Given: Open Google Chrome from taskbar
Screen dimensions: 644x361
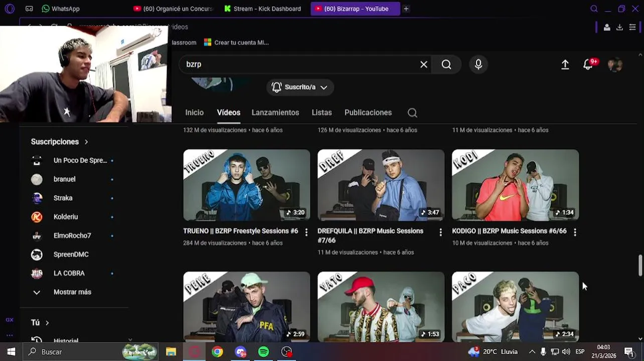Looking at the screenshot, I should pyautogui.click(x=217, y=352).
